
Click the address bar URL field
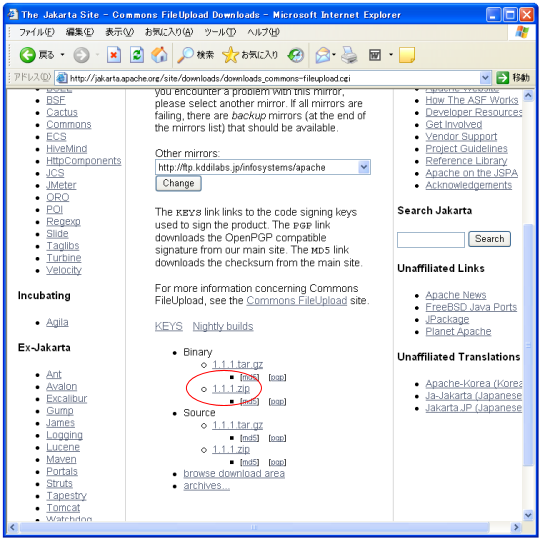[274, 78]
